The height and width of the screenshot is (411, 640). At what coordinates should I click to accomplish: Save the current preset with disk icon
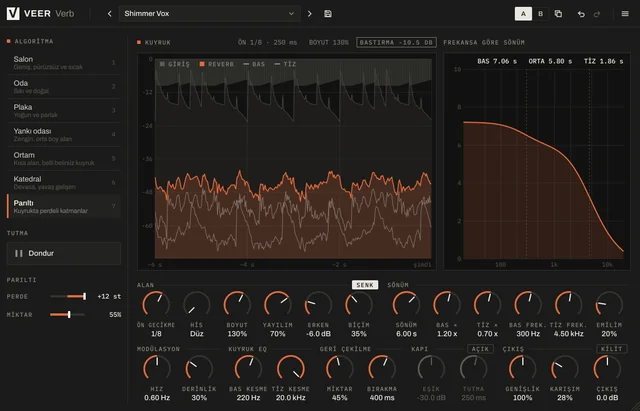[328, 13]
